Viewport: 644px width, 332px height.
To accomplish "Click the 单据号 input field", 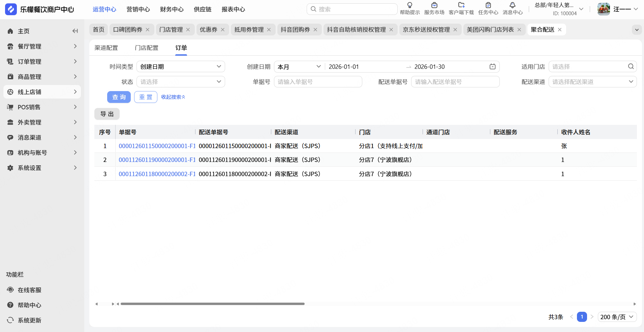I will pos(318,82).
